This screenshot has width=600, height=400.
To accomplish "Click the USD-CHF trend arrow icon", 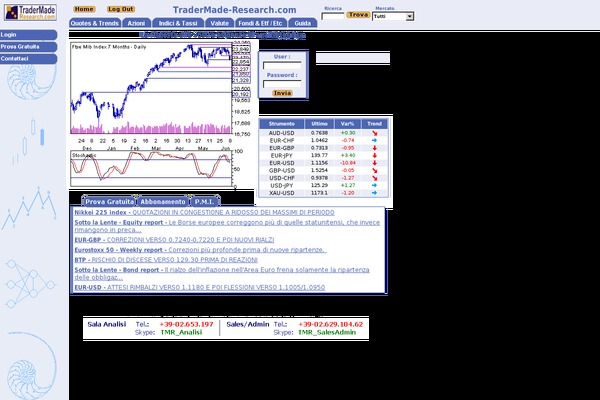I will pyautogui.click(x=375, y=178).
